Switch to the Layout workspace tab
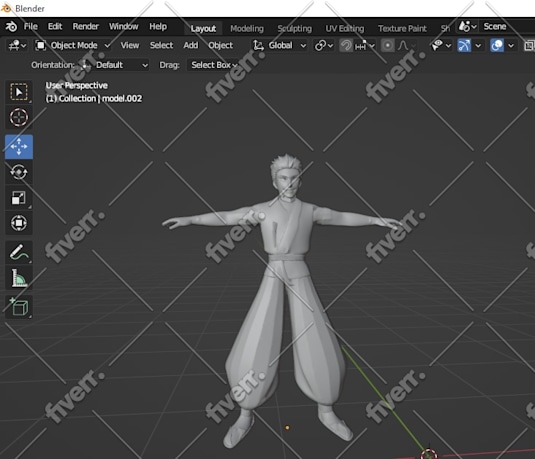The image size is (535, 459). (203, 28)
